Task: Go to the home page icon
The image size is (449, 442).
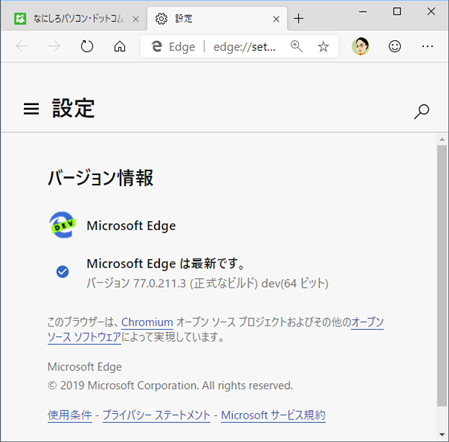Action: tap(120, 46)
